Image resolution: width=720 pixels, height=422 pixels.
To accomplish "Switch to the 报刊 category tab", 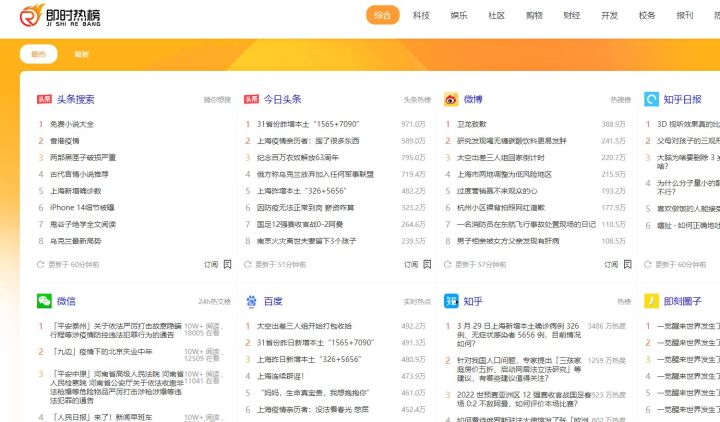I will click(685, 15).
